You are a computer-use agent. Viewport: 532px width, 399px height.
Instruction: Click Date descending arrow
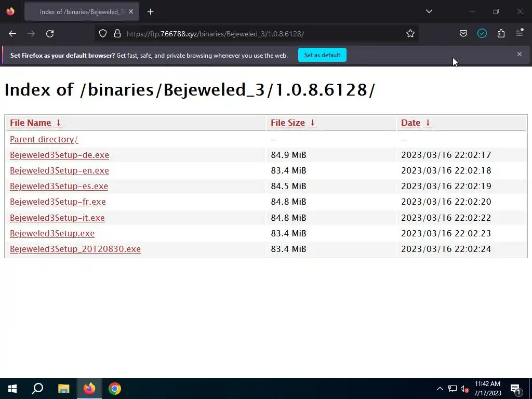coord(428,123)
